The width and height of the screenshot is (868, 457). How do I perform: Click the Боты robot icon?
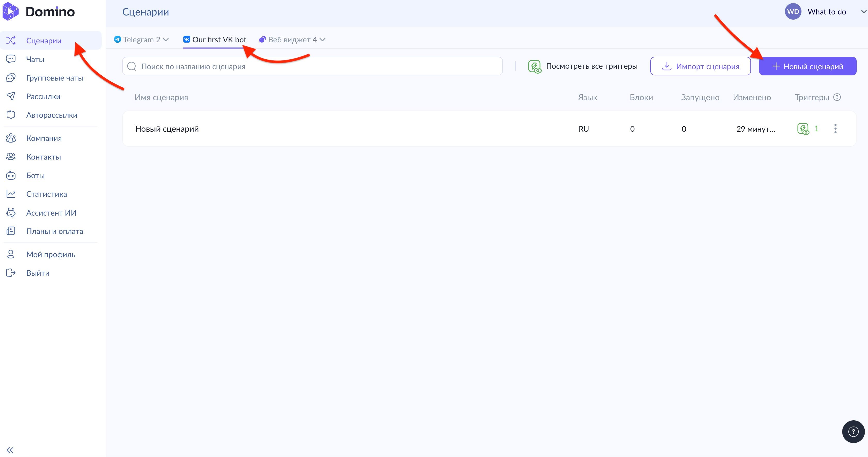tap(11, 175)
